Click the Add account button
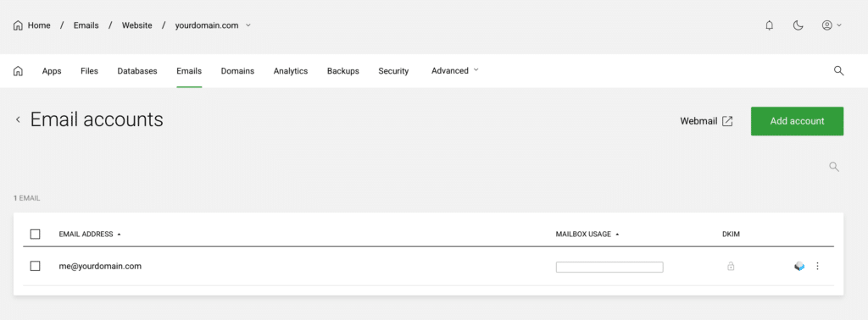The image size is (868, 320). pos(797,121)
